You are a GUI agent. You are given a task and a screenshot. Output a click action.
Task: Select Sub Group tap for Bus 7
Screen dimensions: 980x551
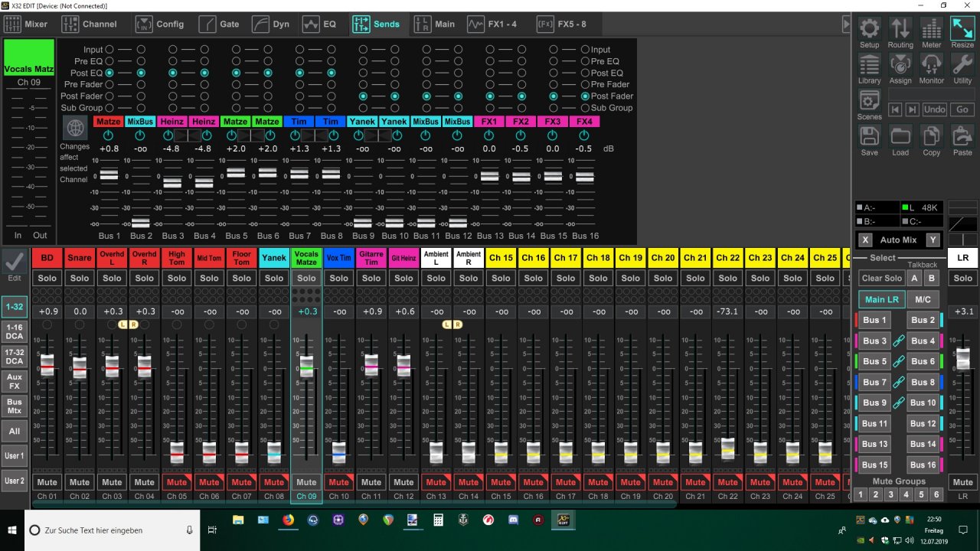click(x=299, y=108)
